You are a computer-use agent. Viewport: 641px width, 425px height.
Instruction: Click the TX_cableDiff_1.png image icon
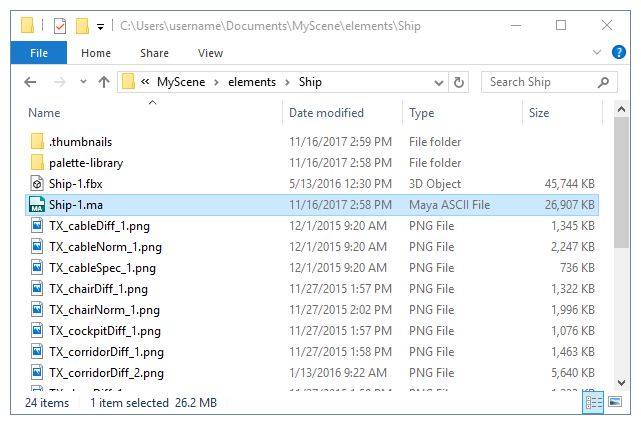(37, 226)
